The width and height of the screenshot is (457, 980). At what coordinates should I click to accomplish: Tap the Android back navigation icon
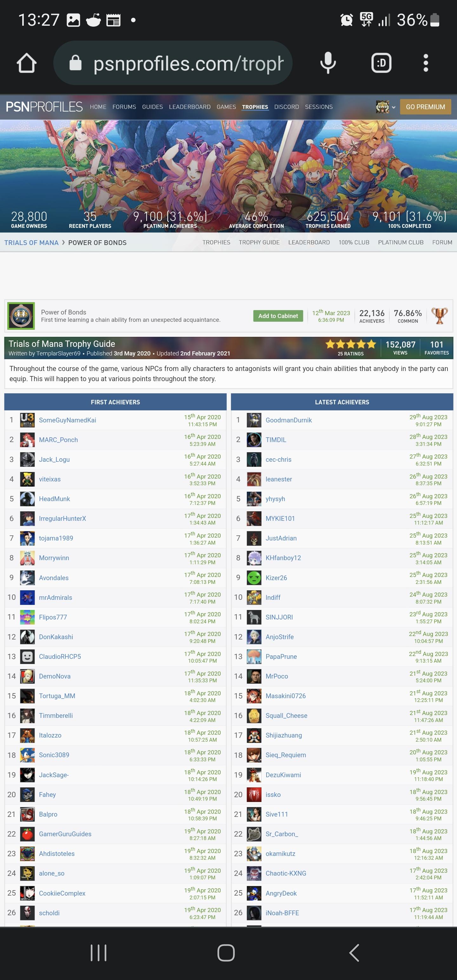click(x=354, y=953)
